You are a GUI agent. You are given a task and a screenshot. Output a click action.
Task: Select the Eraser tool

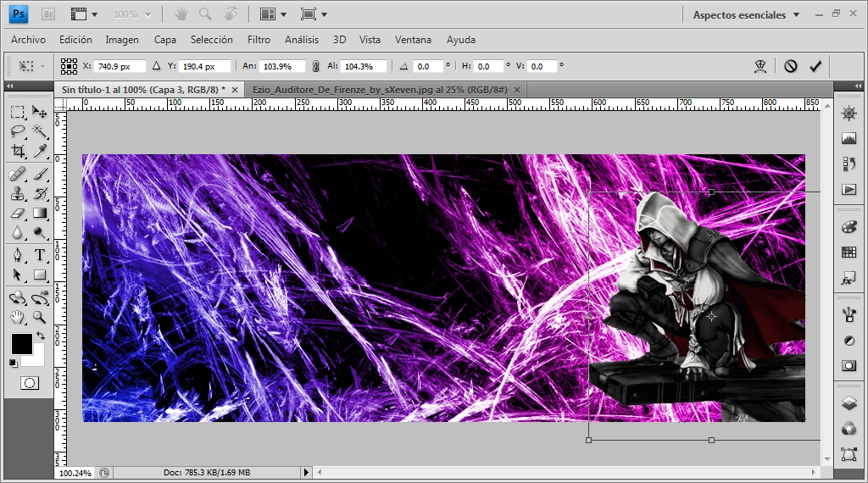[18, 213]
